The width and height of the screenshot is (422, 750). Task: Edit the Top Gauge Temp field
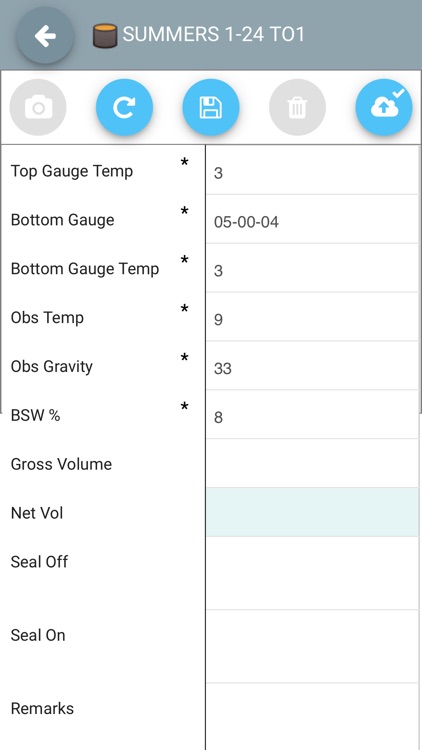tap(312, 170)
